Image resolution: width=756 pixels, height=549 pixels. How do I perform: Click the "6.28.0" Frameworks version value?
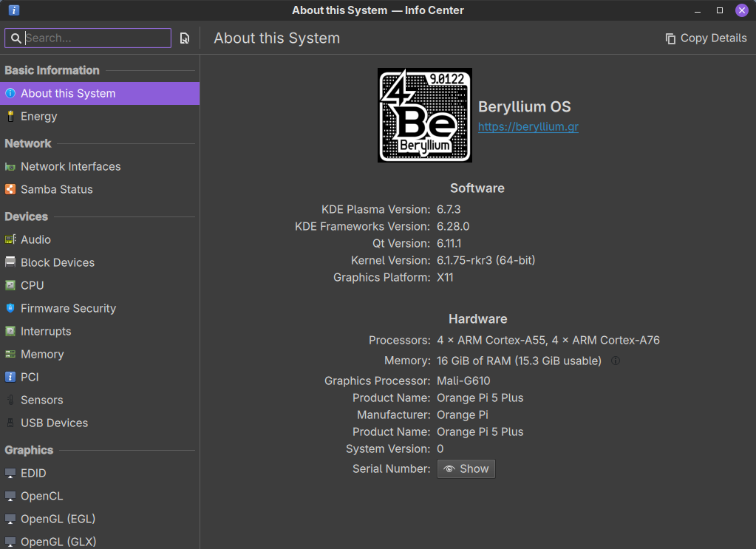point(453,226)
